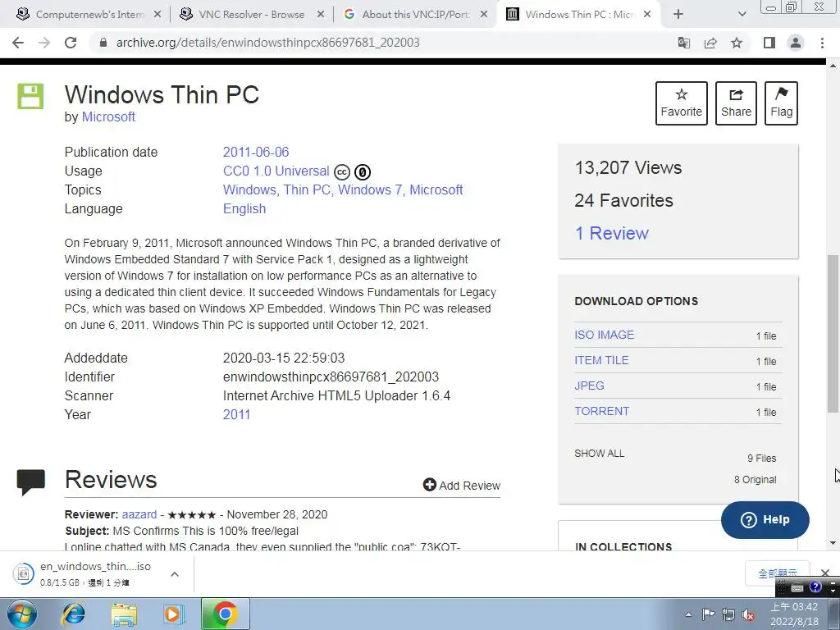The image size is (840, 630).
Task: Click the speech bubble Reviews icon
Action: (x=30, y=482)
